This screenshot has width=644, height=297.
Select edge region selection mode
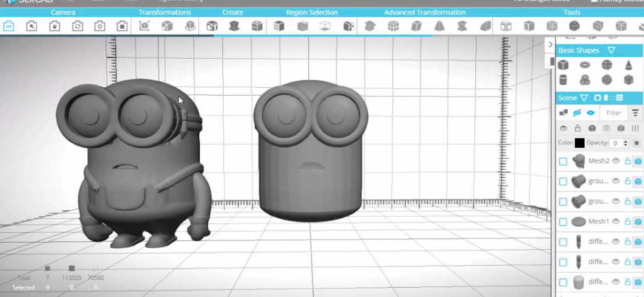pyautogui.click(x=303, y=26)
